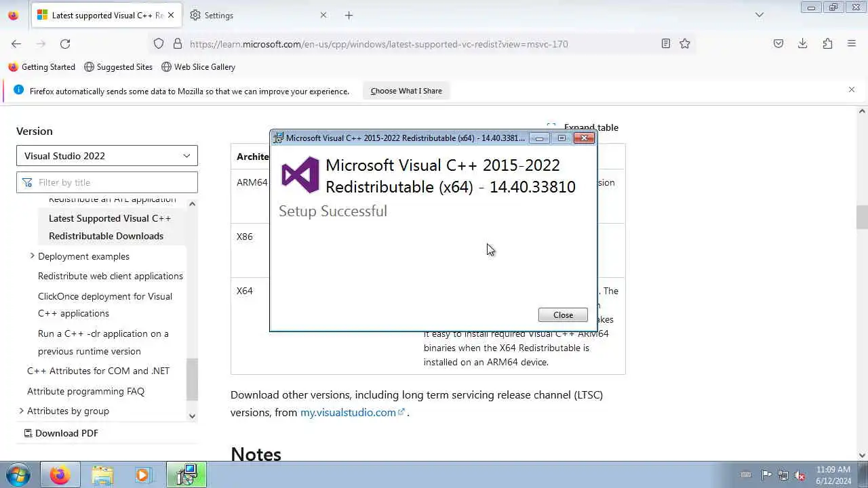868x488 pixels.
Task: Click the Notes heading
Action: (256, 454)
